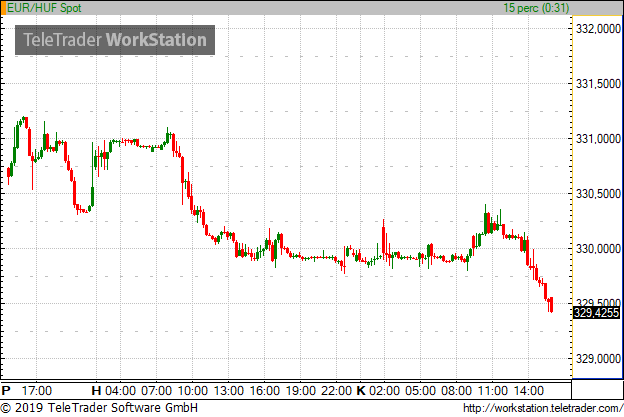Click the 04:00 time axis label

120,391
